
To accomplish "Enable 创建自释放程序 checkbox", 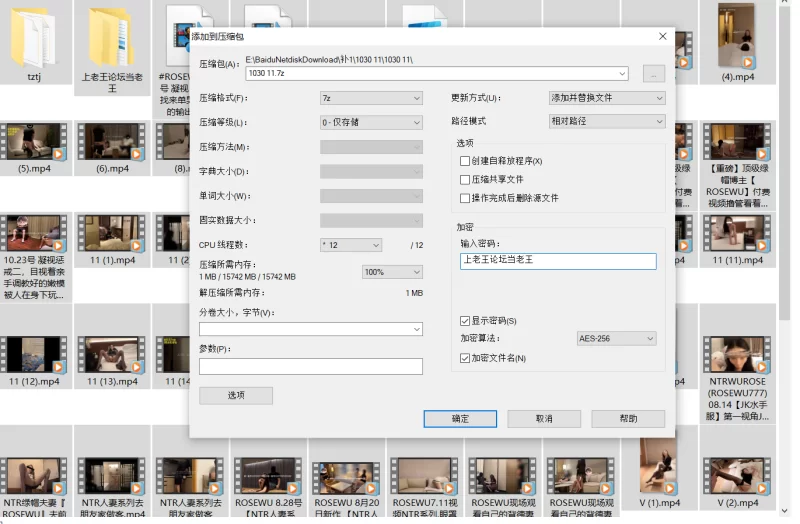I will (x=464, y=161).
